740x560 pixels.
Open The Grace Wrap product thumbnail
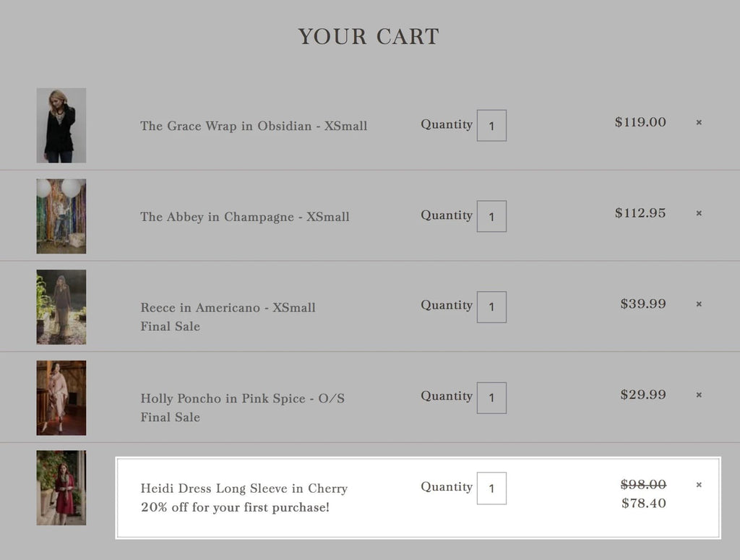[61, 126]
